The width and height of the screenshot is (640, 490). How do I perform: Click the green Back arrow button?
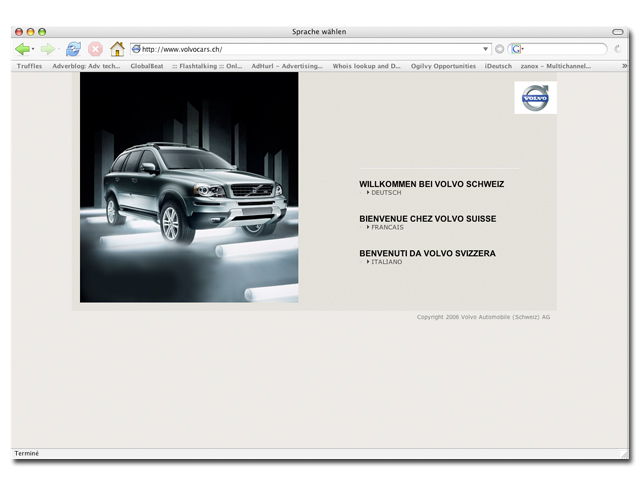(x=22, y=49)
